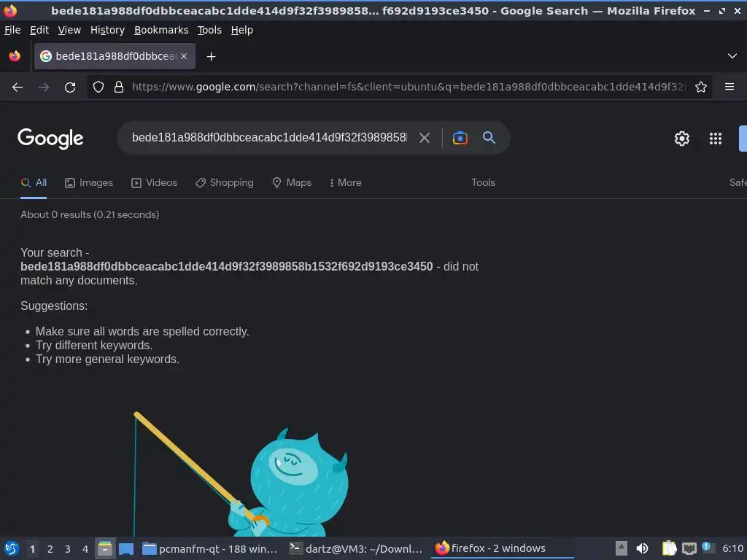The image size is (747, 560).
Task: Open the system start menu icon
Action: pos(12,548)
